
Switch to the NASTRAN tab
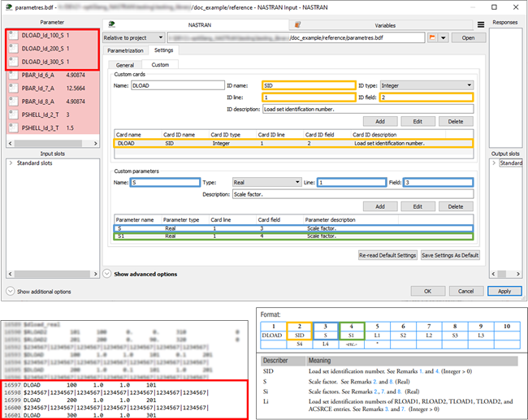(196, 24)
